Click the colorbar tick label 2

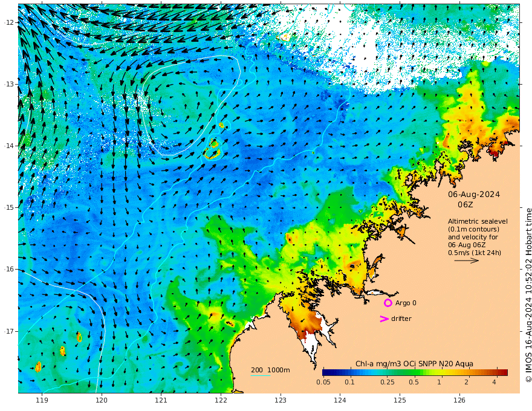pyautogui.click(x=467, y=382)
